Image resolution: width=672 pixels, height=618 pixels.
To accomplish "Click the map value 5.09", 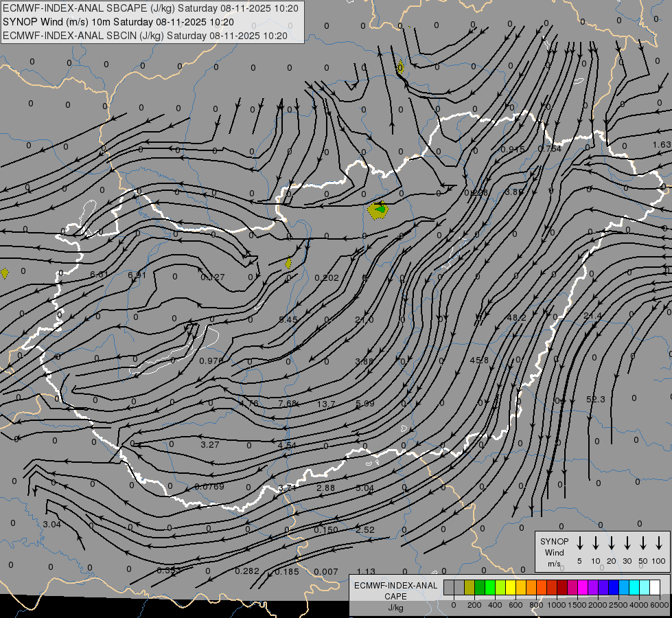I will click(365, 404).
